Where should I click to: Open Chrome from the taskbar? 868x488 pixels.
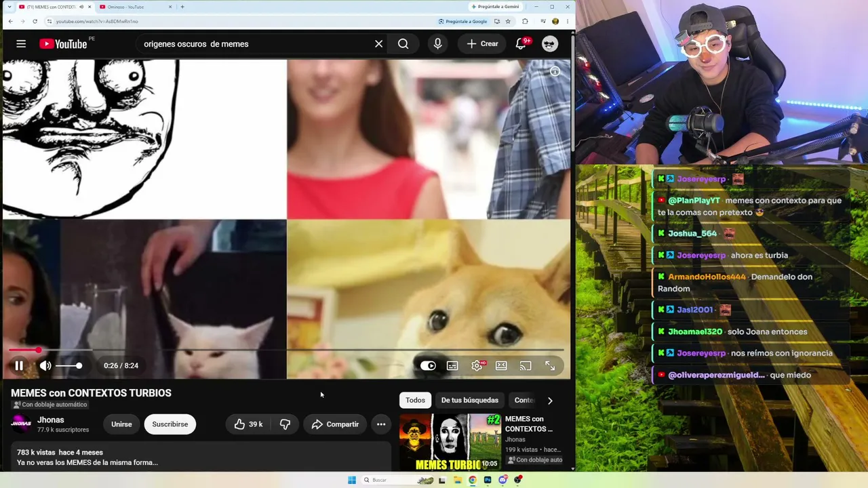(x=473, y=480)
